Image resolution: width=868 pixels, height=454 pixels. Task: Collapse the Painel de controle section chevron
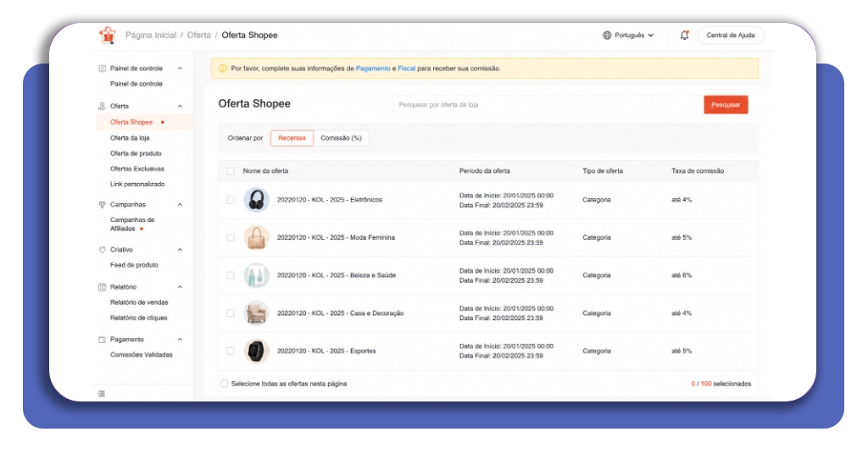180,69
